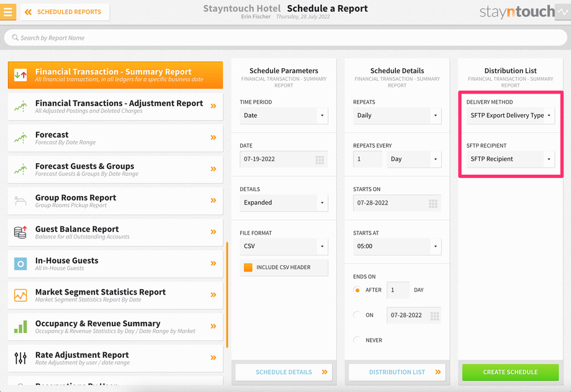Click chevrons on Forecast row
Image resolution: width=571 pixels, height=392 pixels.
point(214,137)
